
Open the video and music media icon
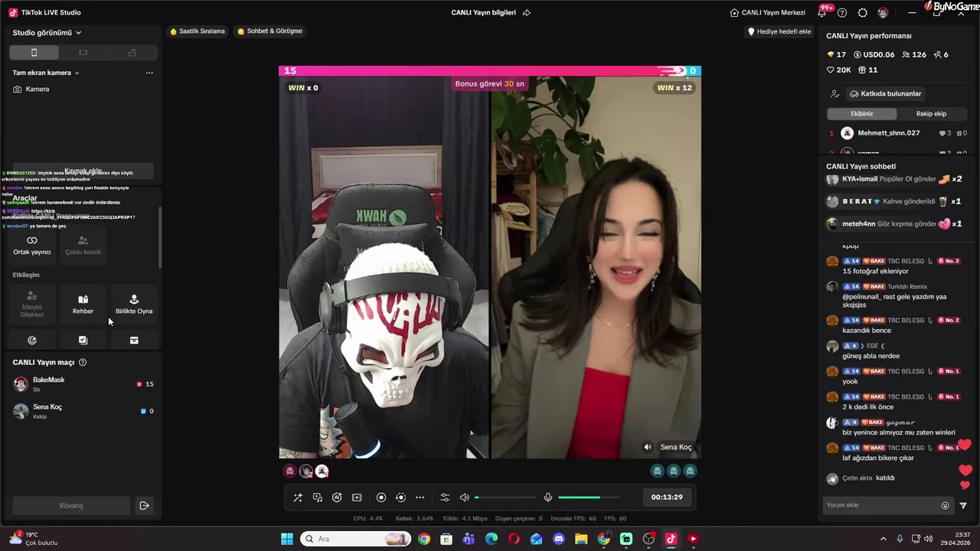click(318, 497)
